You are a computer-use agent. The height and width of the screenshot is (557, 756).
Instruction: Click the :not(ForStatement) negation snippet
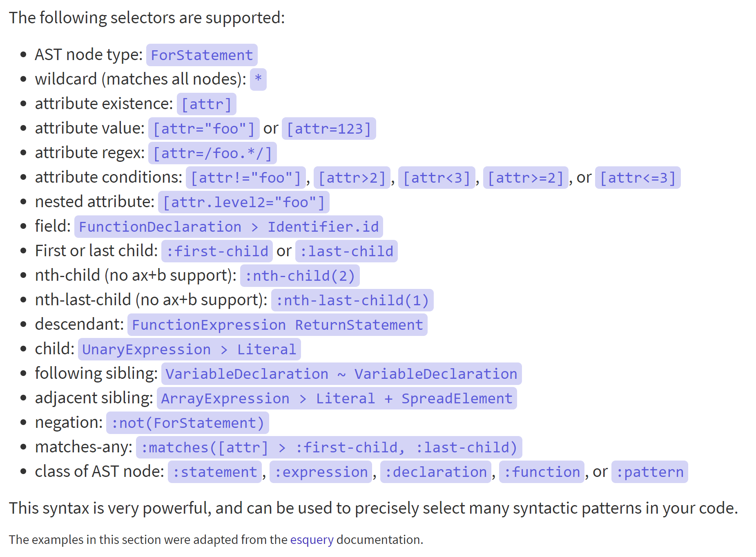click(x=187, y=423)
